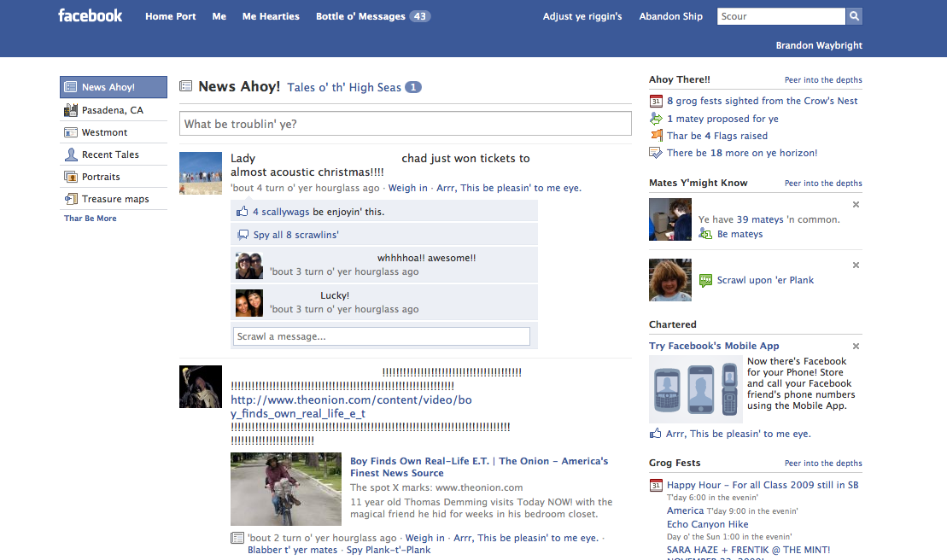This screenshot has height=560, width=947.
Task: Dismiss the Scrawl upon 'er Plank suggestion
Action: [856, 265]
